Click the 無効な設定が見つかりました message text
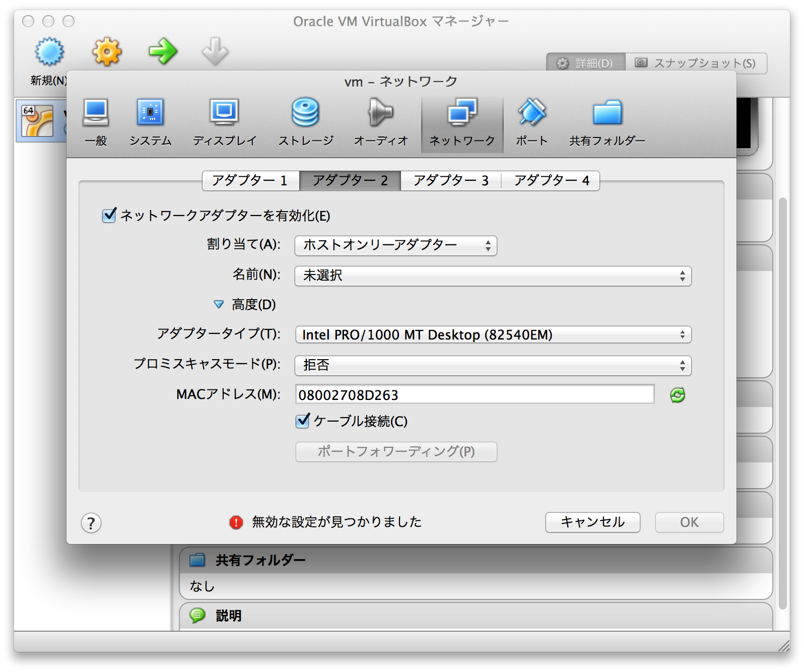The height and width of the screenshot is (672, 804). (x=337, y=522)
